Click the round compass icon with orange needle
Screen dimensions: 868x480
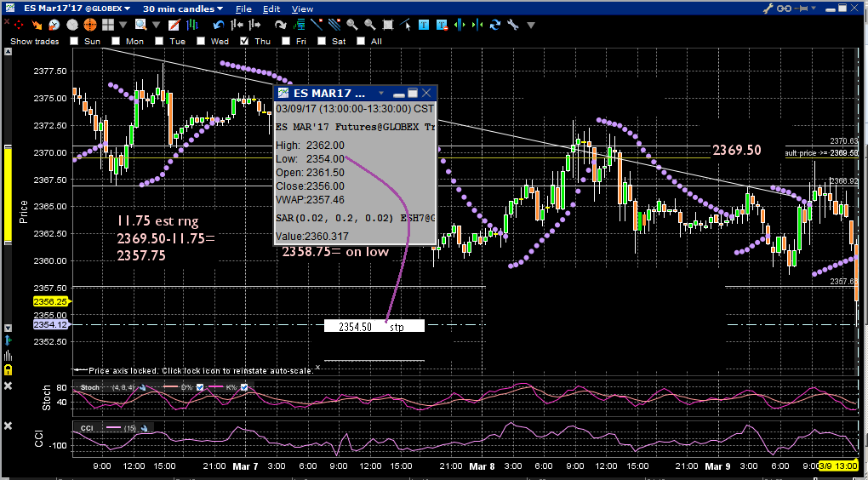(x=54, y=25)
